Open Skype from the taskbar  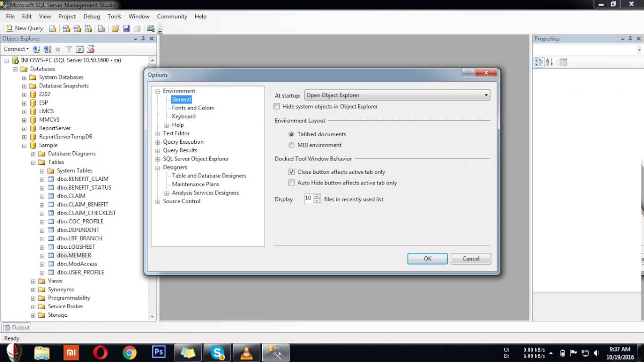pyautogui.click(x=217, y=353)
